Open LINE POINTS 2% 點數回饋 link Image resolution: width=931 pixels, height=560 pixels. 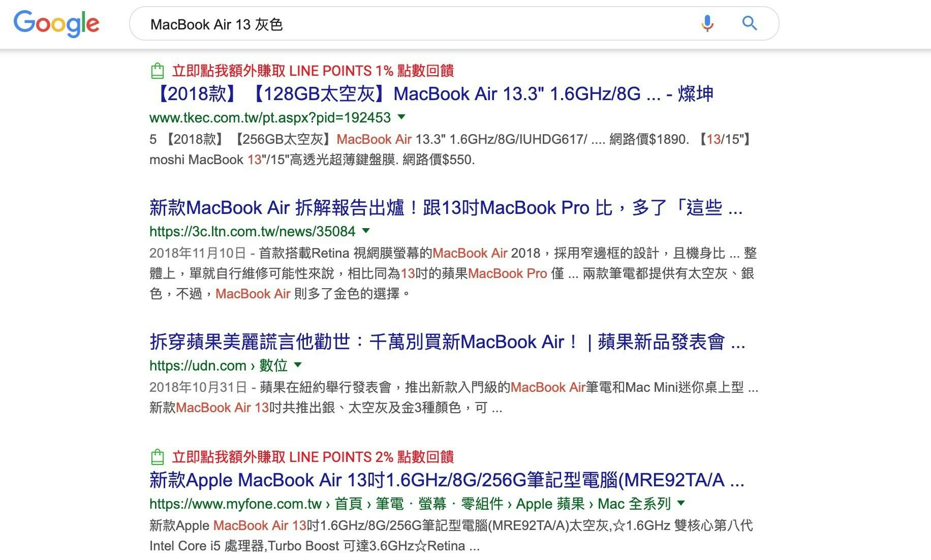coord(313,457)
